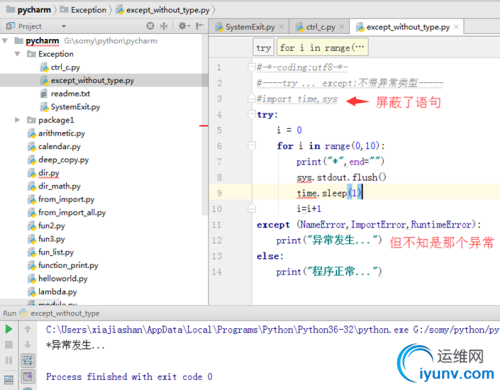The image size is (500, 390).
Task: Select except_without_type.py in the project tree
Action: tap(92, 80)
